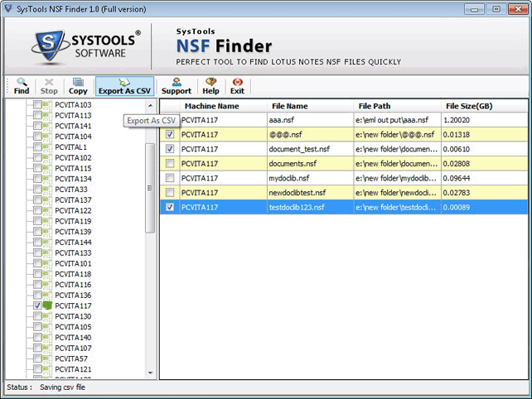Click the computer icon beside PCVITA103

(x=47, y=105)
